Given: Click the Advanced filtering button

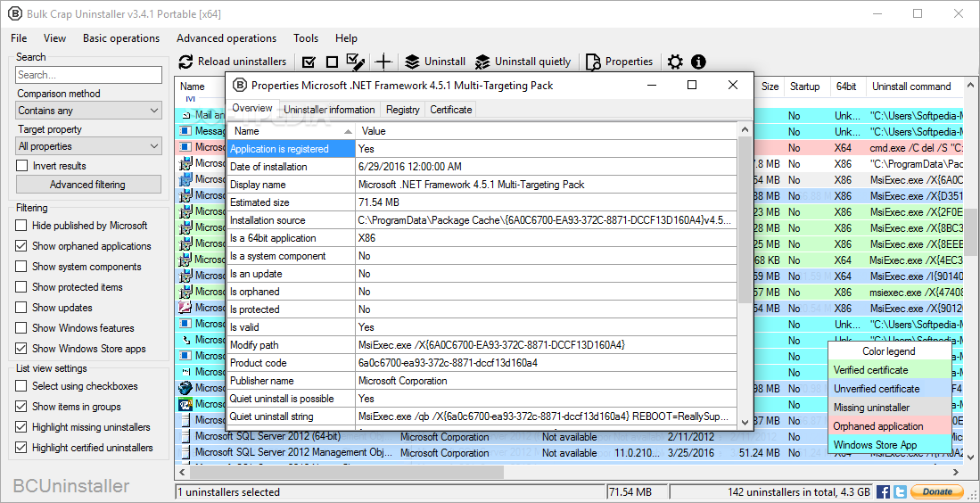Looking at the screenshot, I should pyautogui.click(x=87, y=185).
